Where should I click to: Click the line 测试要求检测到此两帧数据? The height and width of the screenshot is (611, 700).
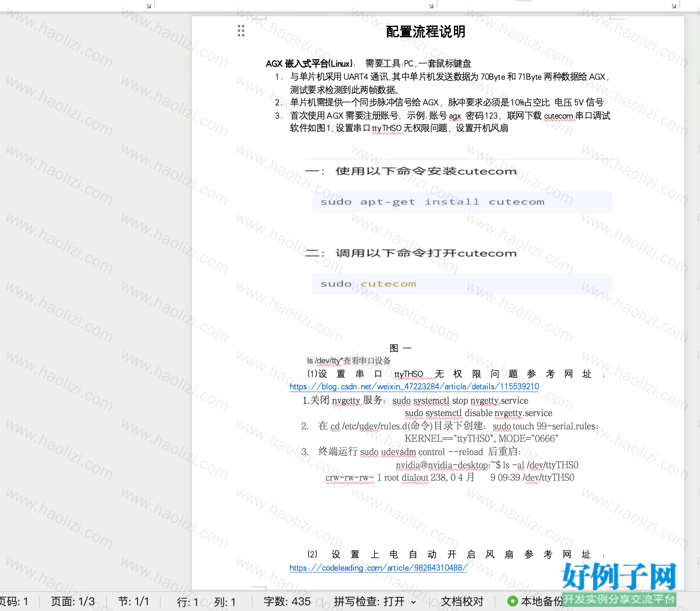click(x=344, y=90)
